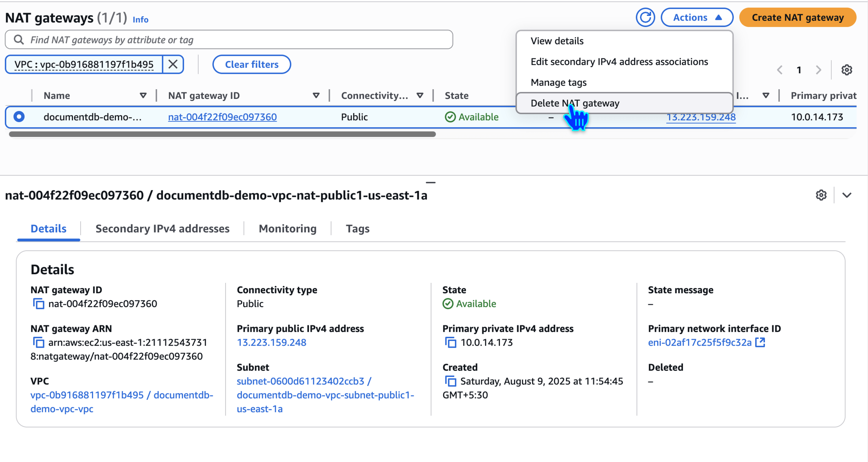Click the refresh NAT gateways icon
The image size is (868, 462).
645,17
